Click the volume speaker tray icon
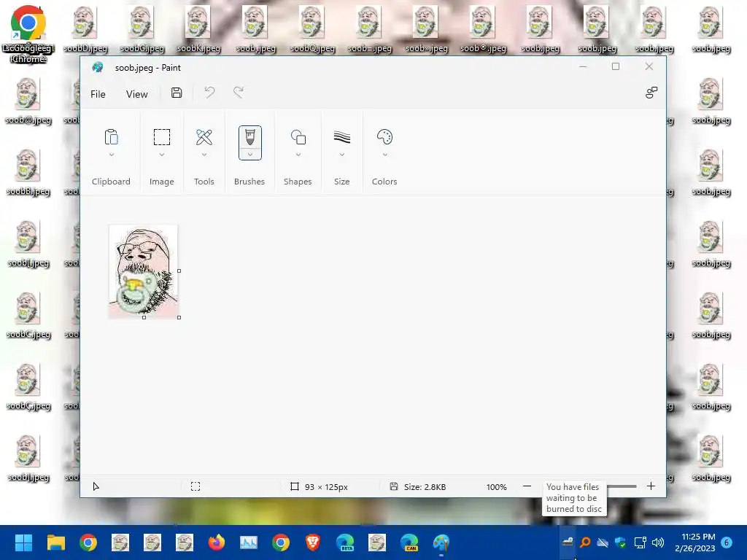The height and width of the screenshot is (560, 747). coord(658,542)
